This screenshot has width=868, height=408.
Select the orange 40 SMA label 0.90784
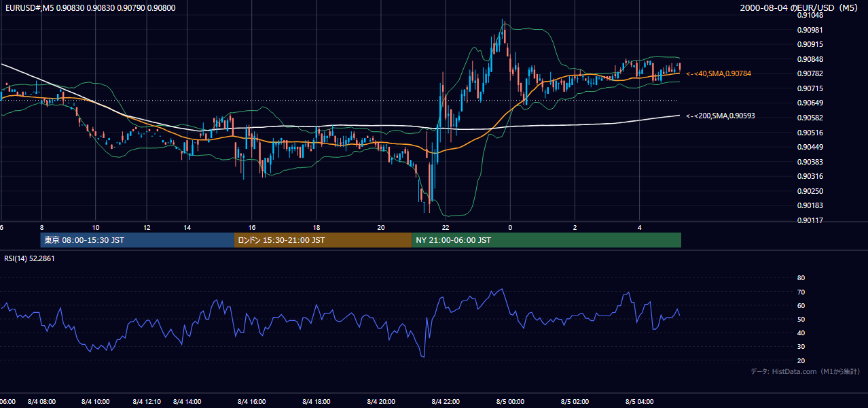coord(719,73)
